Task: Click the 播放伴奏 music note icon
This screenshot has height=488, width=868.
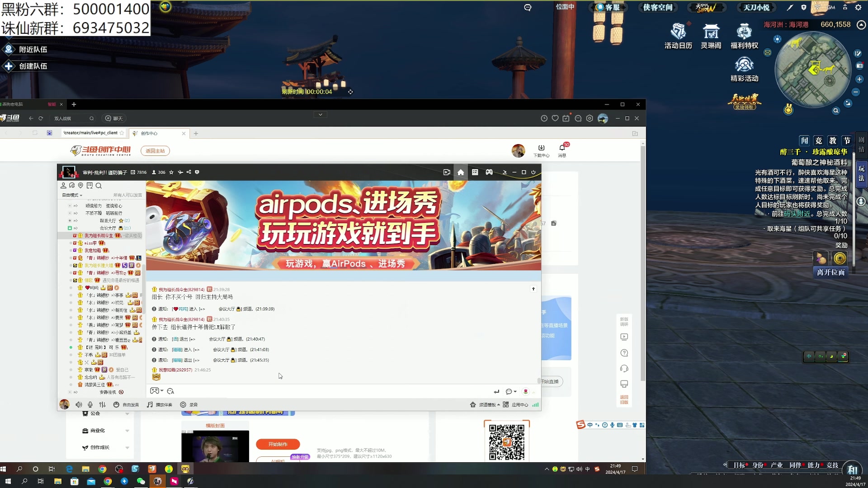Action: click(149, 405)
